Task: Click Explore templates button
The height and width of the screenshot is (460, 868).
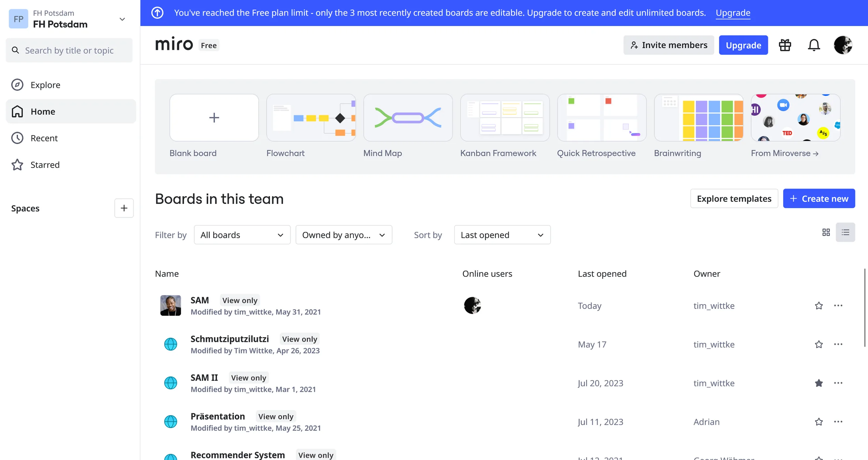Action: pos(734,199)
